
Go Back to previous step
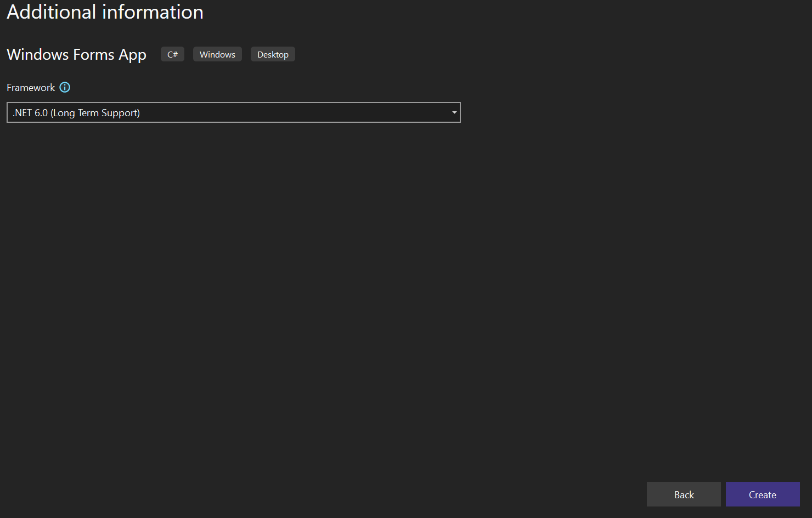(x=684, y=494)
